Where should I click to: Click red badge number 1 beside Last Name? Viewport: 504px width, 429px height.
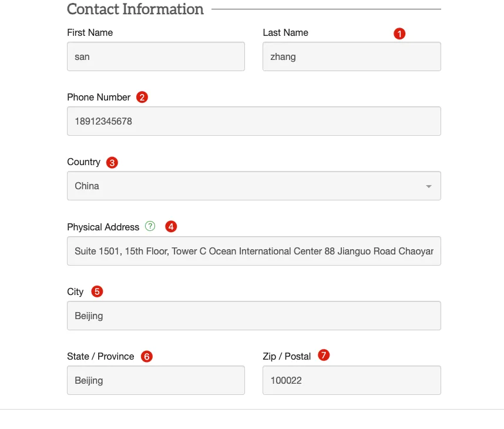pos(399,34)
